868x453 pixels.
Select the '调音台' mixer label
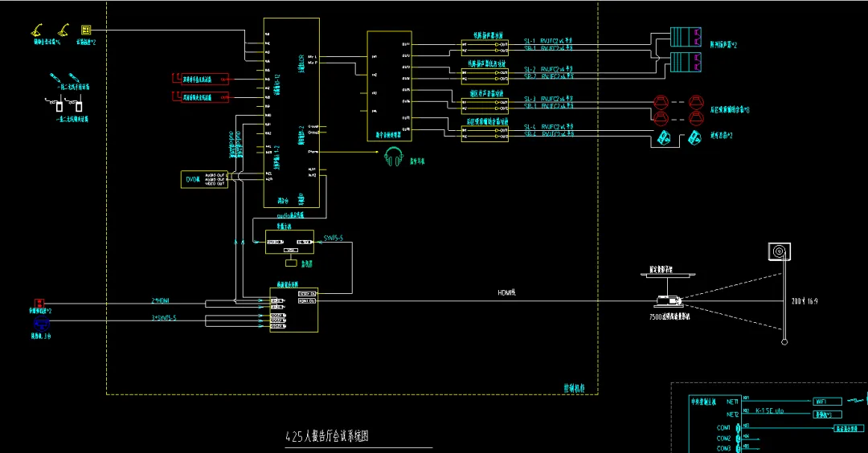tap(283, 201)
